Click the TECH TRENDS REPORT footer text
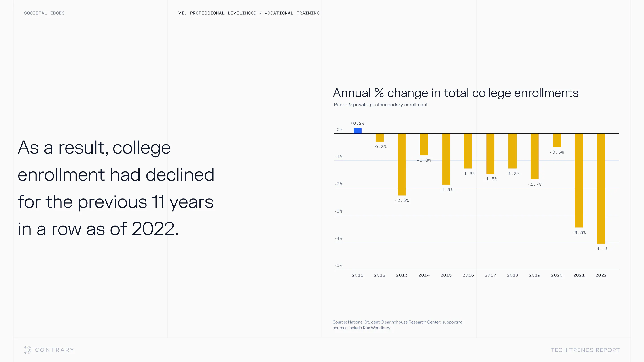 (585, 350)
